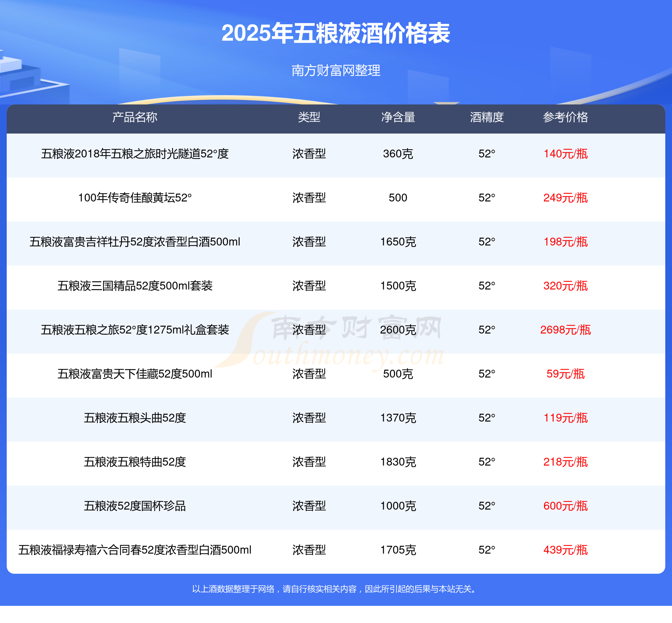Select 五粮液福禄寿禧六合同春52度浓香型白酒500ml product name
The image size is (672, 623).
coord(135,550)
